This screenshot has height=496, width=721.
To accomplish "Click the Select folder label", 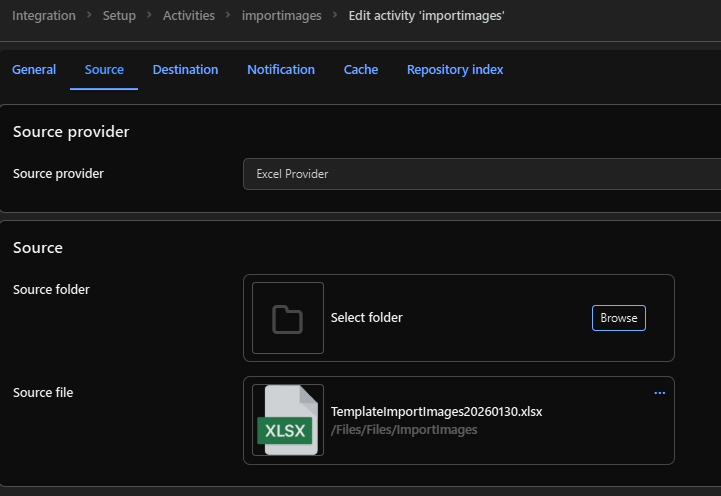I will 366,318.
